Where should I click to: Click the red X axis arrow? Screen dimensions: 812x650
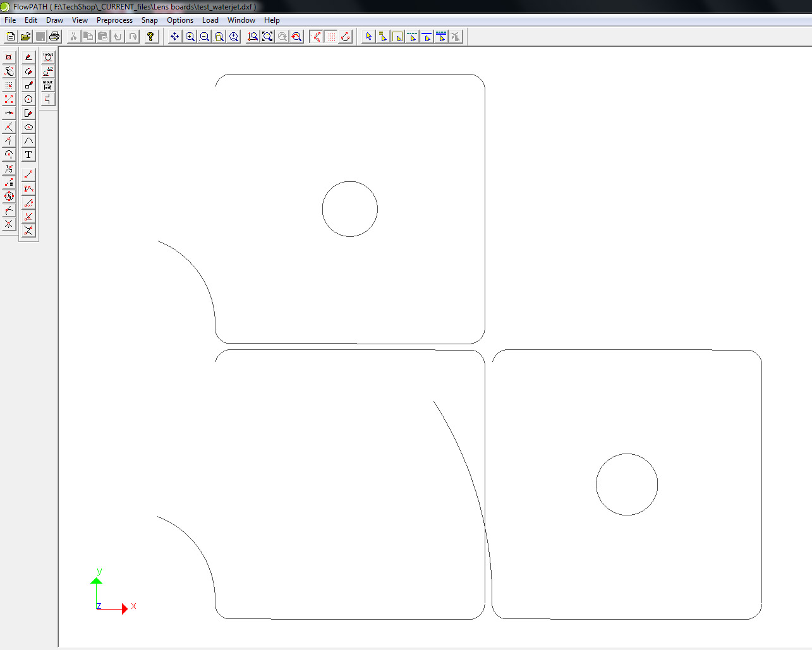coord(124,609)
